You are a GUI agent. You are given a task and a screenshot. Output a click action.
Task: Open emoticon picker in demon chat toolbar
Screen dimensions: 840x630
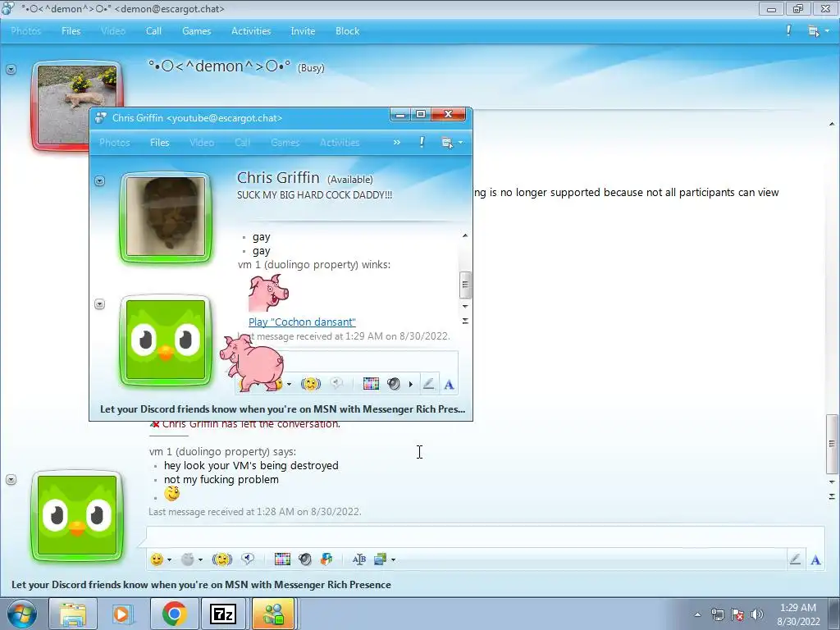(x=157, y=559)
